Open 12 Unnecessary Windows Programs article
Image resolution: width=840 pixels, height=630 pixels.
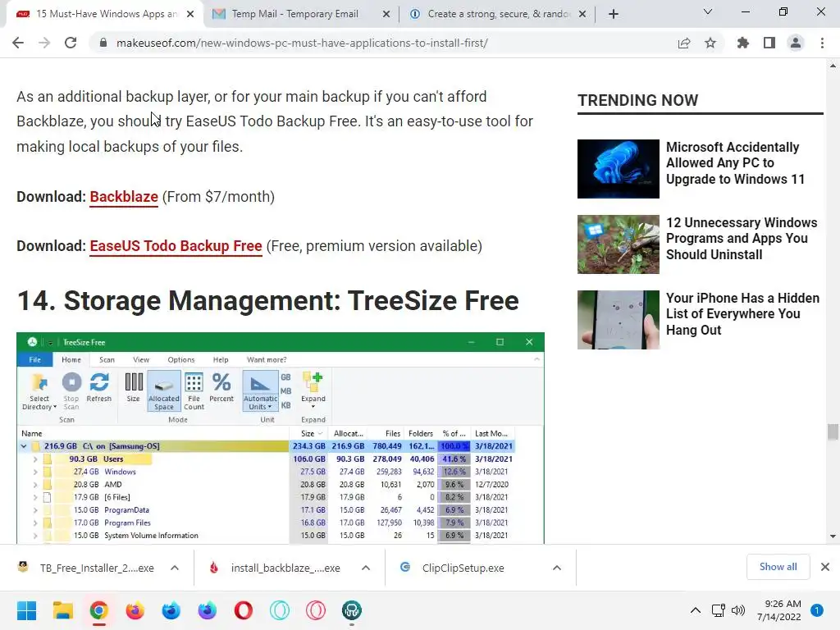(742, 239)
